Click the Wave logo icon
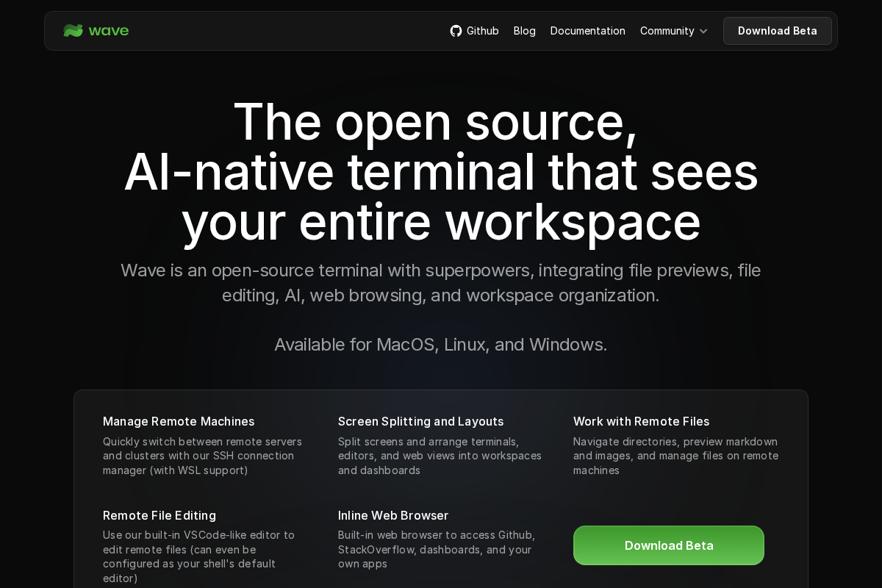This screenshot has width=882, height=588. pos(73,31)
